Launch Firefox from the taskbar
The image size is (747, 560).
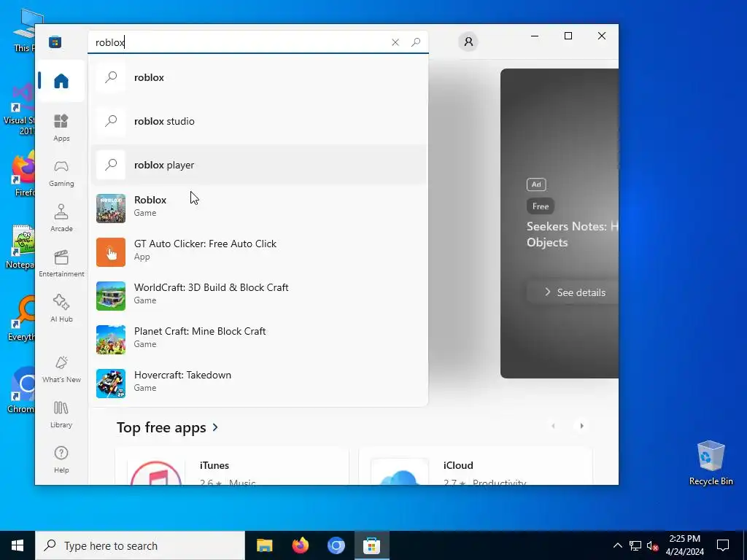[x=300, y=545]
